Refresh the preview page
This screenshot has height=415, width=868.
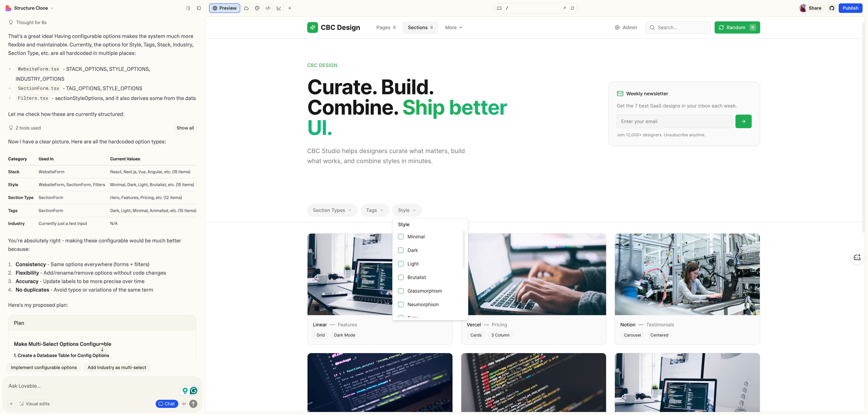point(573,8)
